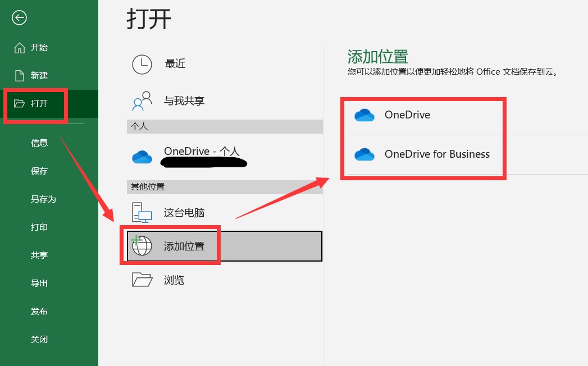Click the open folder icon beside 打开
The width and height of the screenshot is (588, 366).
click(19, 103)
